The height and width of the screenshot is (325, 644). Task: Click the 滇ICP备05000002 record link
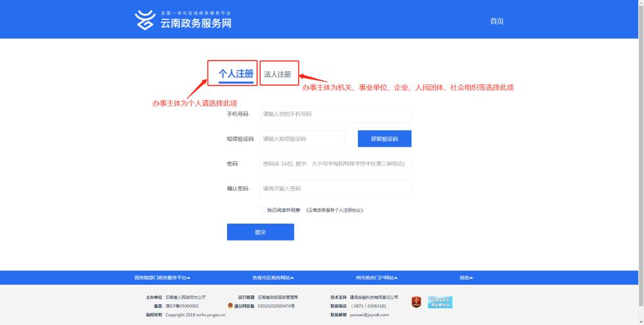[182, 306]
